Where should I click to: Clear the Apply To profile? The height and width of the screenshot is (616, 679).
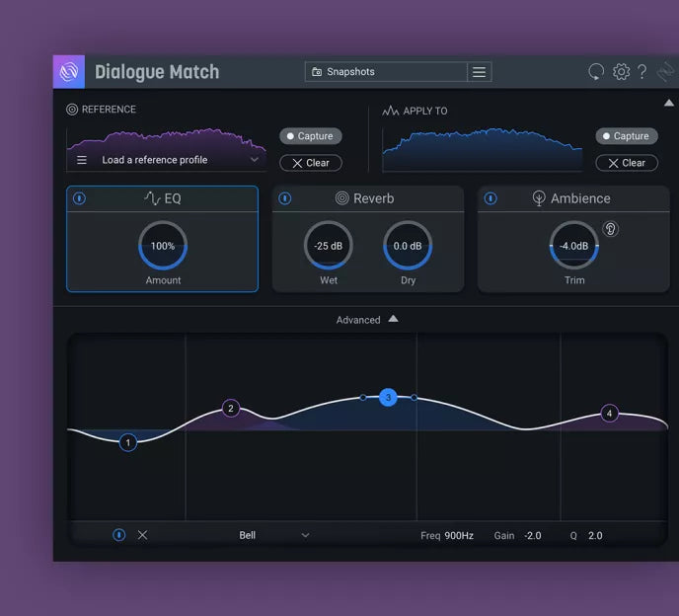click(627, 163)
